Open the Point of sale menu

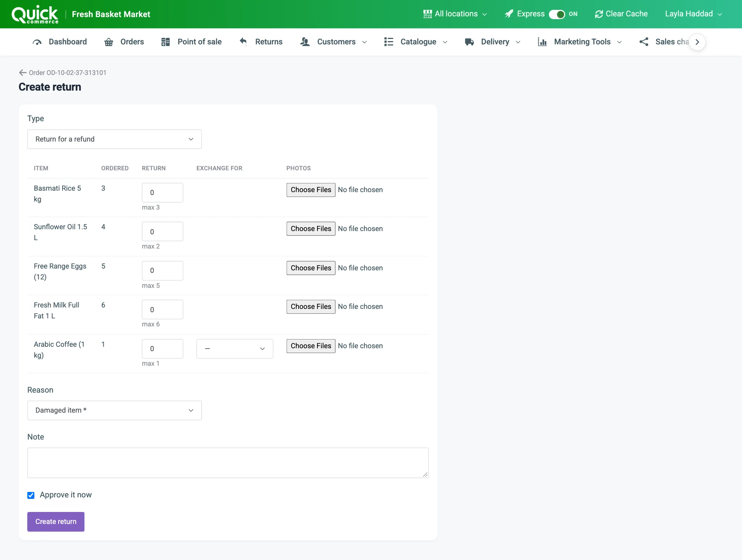pyautogui.click(x=191, y=42)
